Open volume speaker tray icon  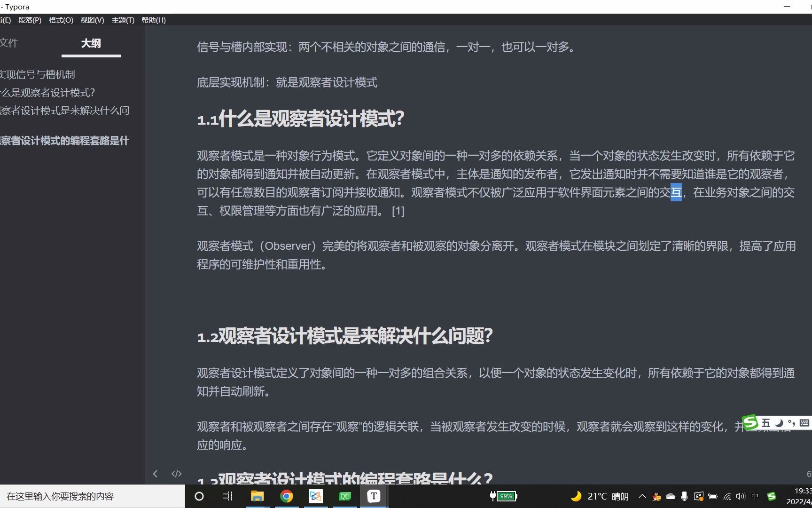(x=741, y=496)
